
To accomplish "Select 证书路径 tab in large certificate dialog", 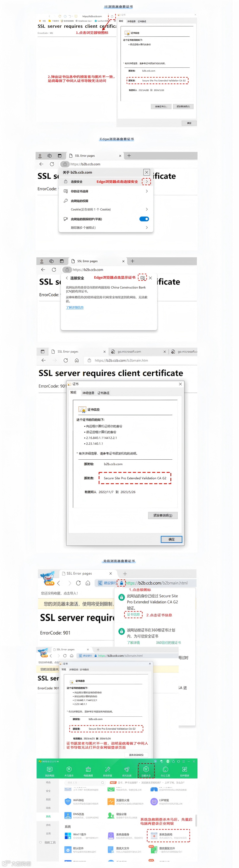I will click(103, 393).
